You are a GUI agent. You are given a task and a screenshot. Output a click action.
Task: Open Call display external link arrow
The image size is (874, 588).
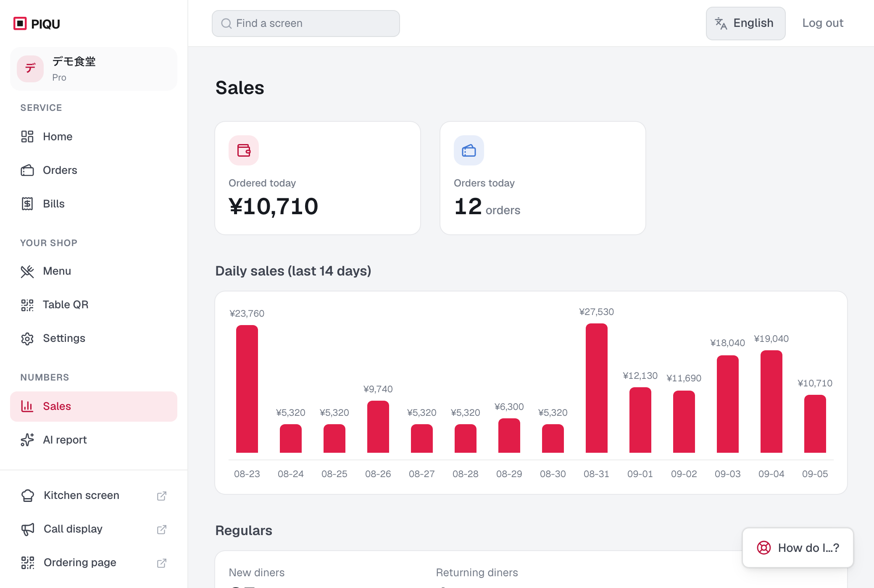(x=162, y=529)
